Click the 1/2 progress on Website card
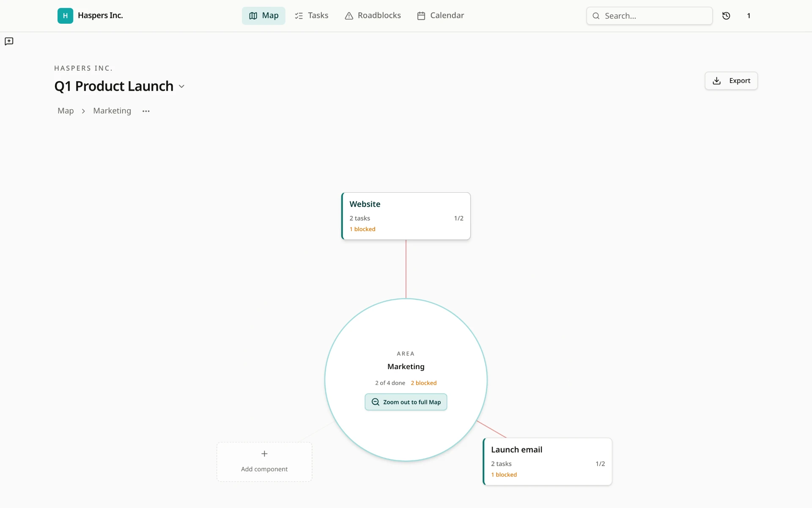Image resolution: width=812 pixels, height=508 pixels. pos(458,218)
